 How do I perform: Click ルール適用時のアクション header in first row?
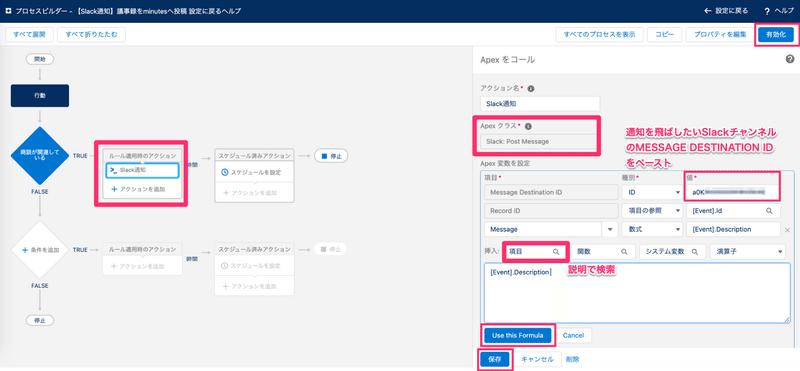click(x=141, y=155)
